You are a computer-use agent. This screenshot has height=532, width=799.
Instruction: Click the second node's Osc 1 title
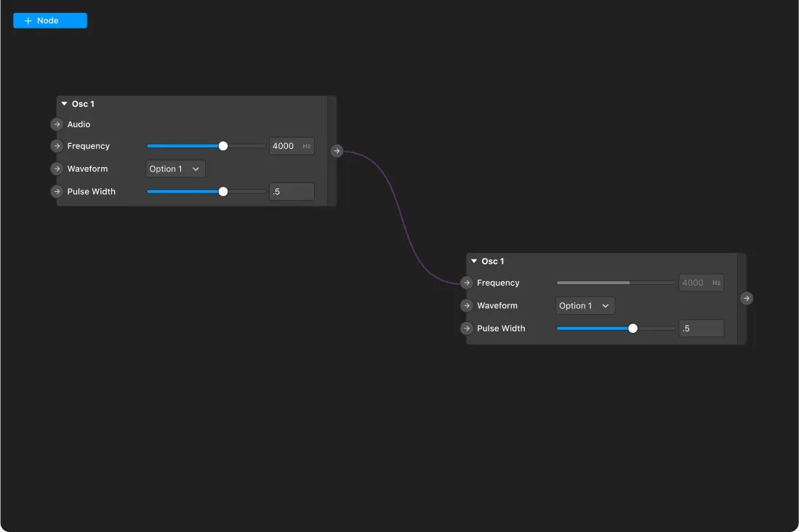click(x=493, y=262)
